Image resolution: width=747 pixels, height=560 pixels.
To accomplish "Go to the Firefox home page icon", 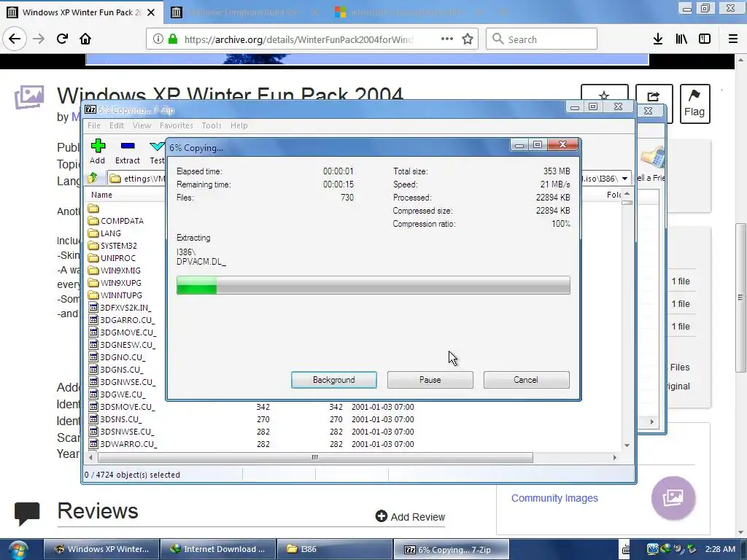I will pyautogui.click(x=85, y=39).
